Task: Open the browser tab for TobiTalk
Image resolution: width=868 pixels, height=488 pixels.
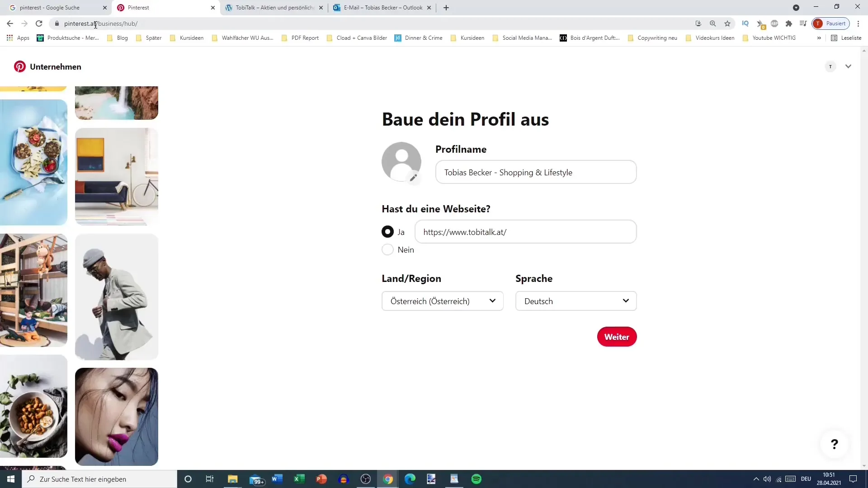Action: point(274,7)
